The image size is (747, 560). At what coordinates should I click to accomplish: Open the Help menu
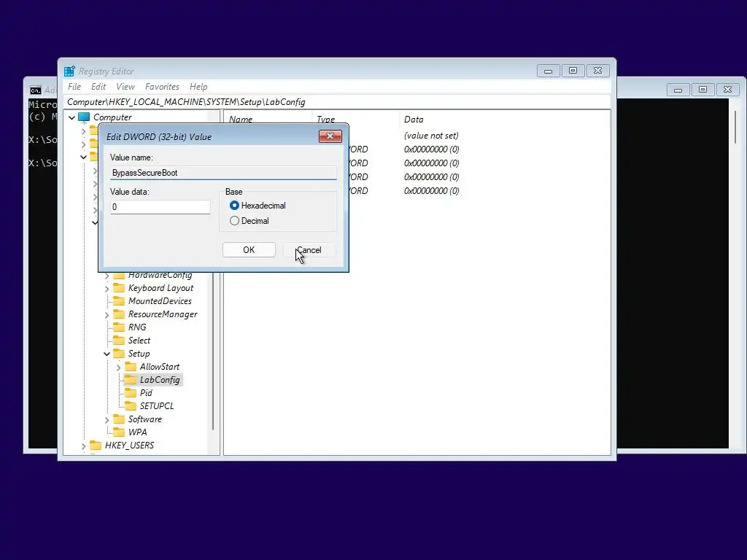pos(198,87)
